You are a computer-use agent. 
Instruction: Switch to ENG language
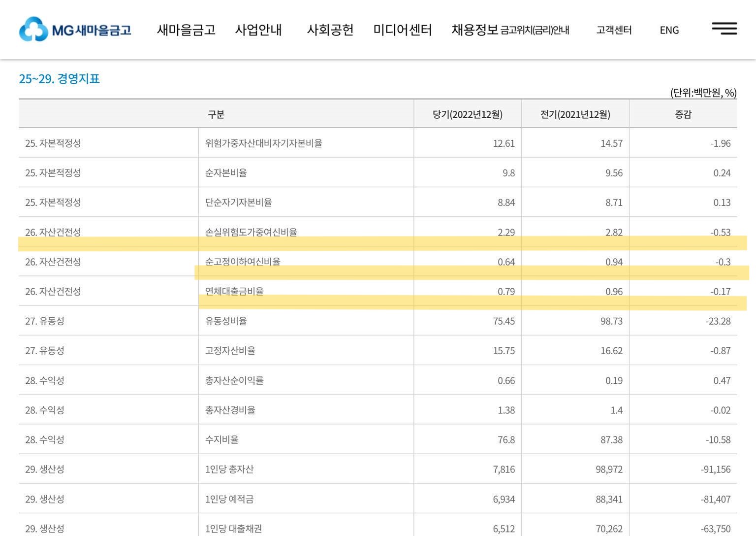[669, 30]
